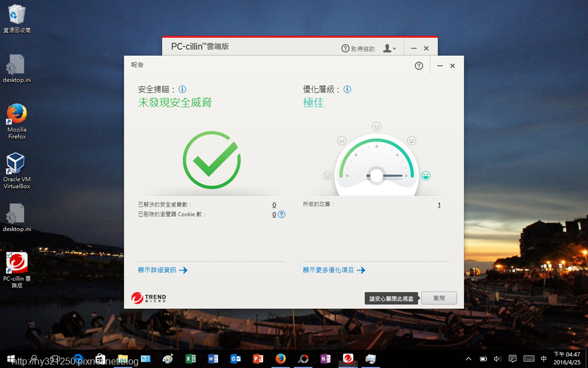Open the Action Center notification icon
Image resolution: width=588 pixels, height=368 pixels.
point(513,359)
